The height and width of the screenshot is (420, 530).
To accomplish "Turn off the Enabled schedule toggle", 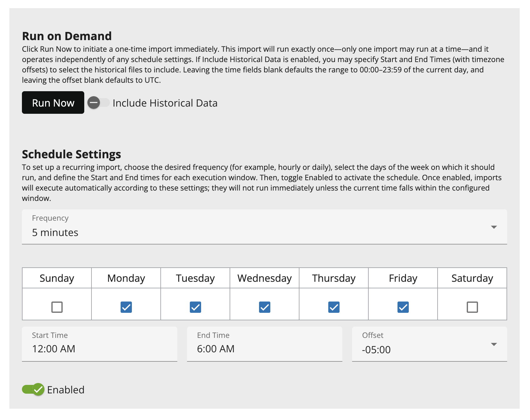I will click(33, 390).
